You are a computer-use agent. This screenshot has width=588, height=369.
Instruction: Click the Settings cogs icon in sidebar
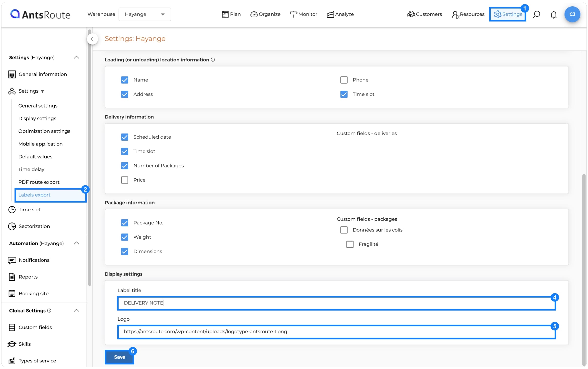12,91
